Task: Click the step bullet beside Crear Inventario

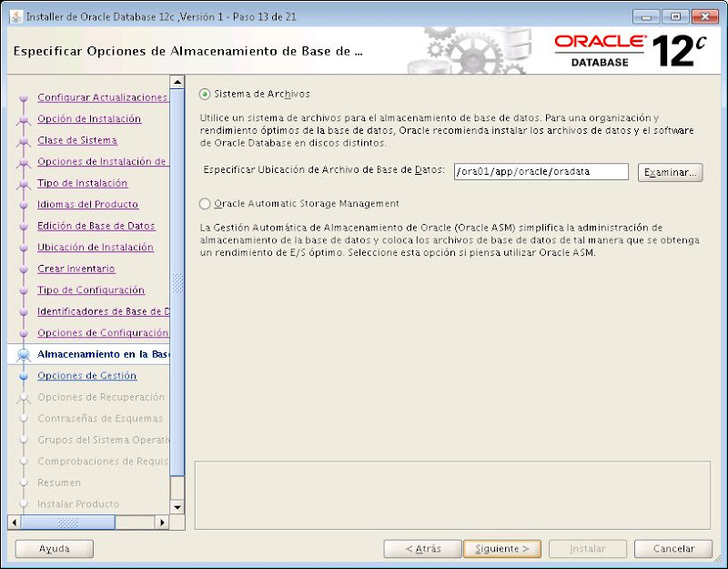Action: pyautogui.click(x=24, y=269)
